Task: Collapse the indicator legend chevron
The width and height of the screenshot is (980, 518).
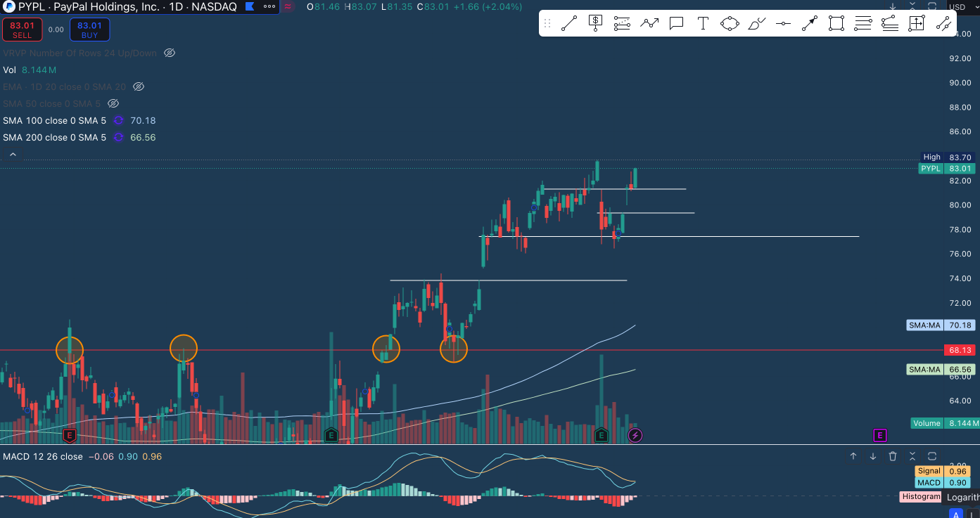Action: click(13, 154)
